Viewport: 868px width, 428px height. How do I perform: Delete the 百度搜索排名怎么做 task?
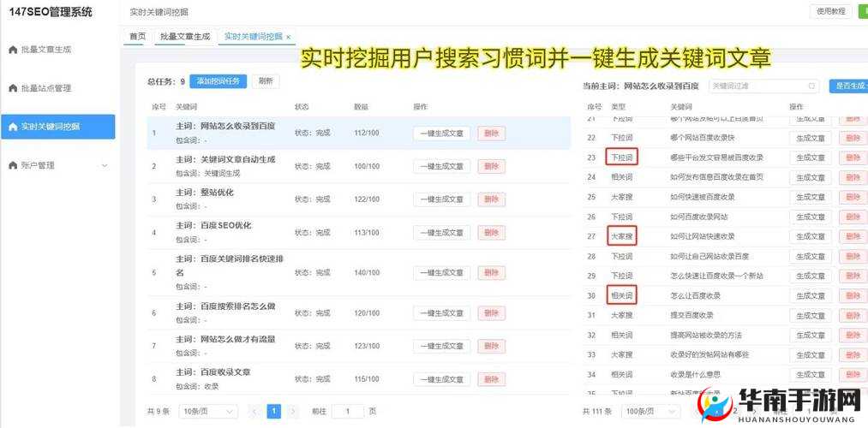tap(492, 313)
